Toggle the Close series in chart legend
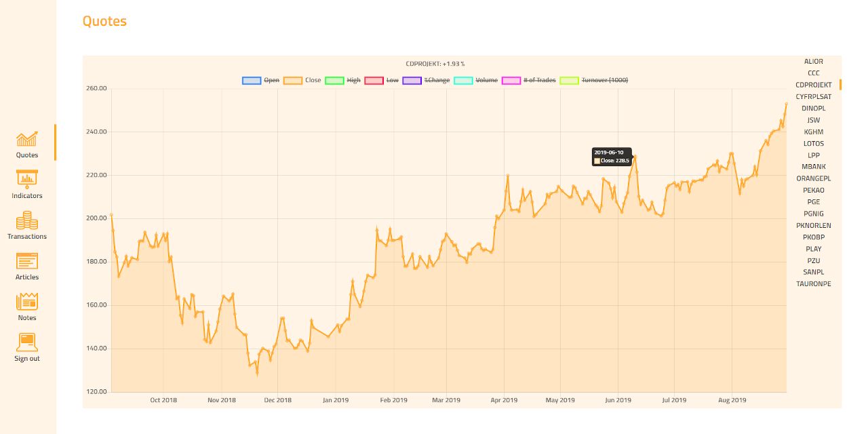868x434 pixels. (302, 80)
